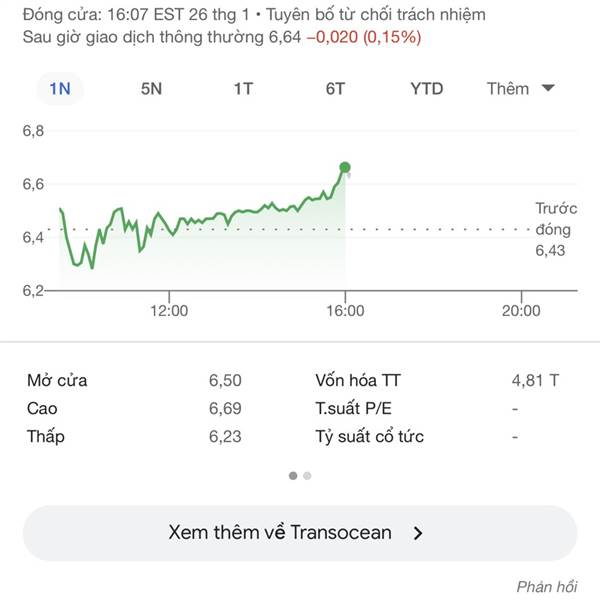Click the chevron arrow beside Transocean
The width and height of the screenshot is (600, 600).
(418, 533)
